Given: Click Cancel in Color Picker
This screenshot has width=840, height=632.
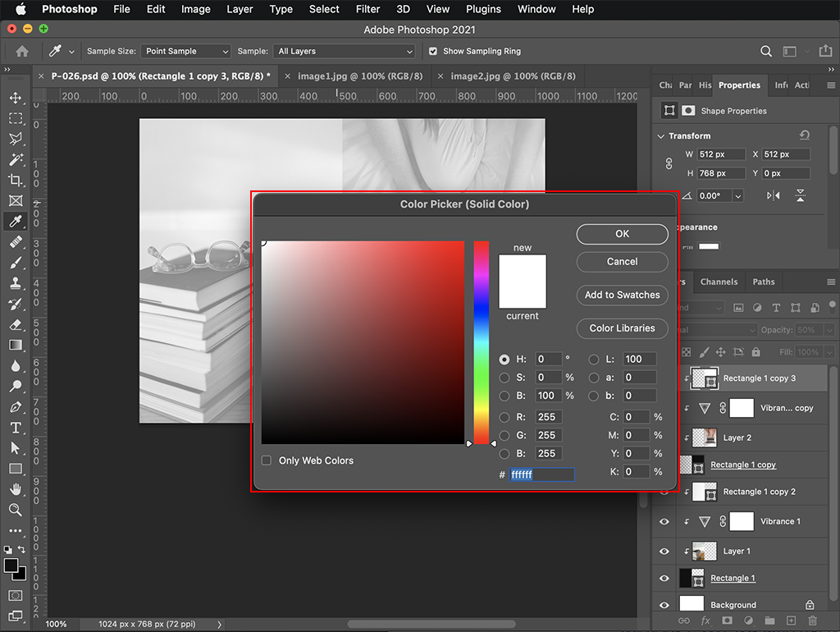Looking at the screenshot, I should 622,262.
